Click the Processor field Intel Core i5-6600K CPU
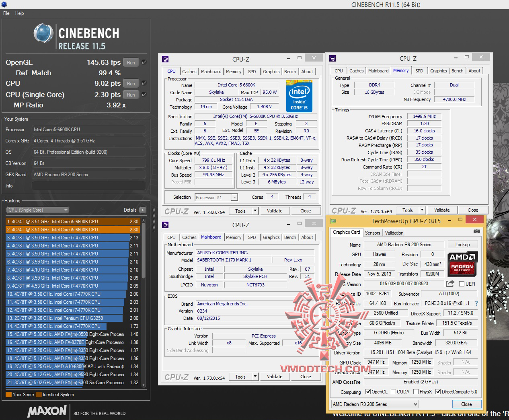The image size is (509, 420). [x=88, y=130]
